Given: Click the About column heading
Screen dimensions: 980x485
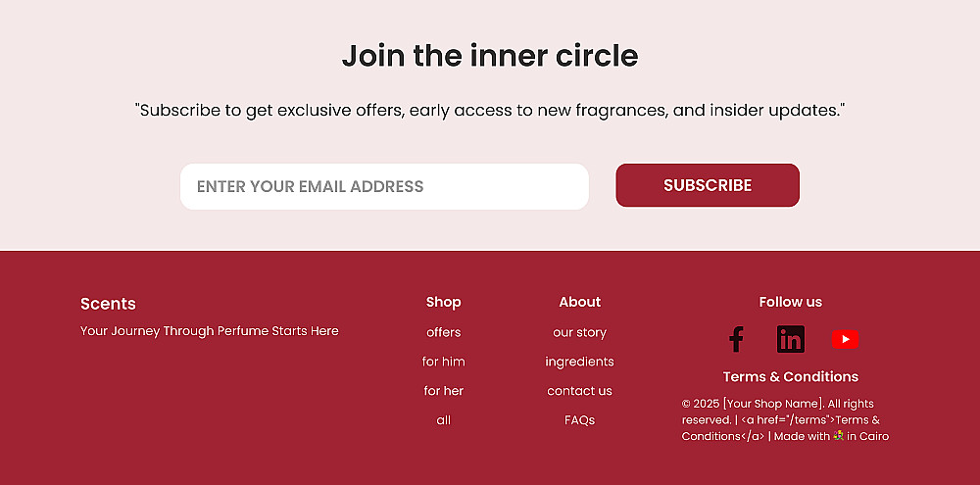Looking at the screenshot, I should point(579,302).
